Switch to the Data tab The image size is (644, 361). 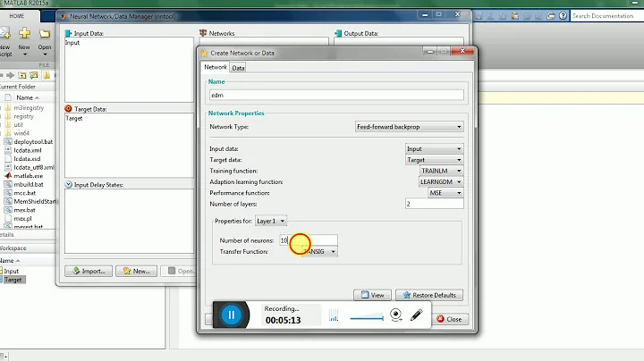pos(238,68)
